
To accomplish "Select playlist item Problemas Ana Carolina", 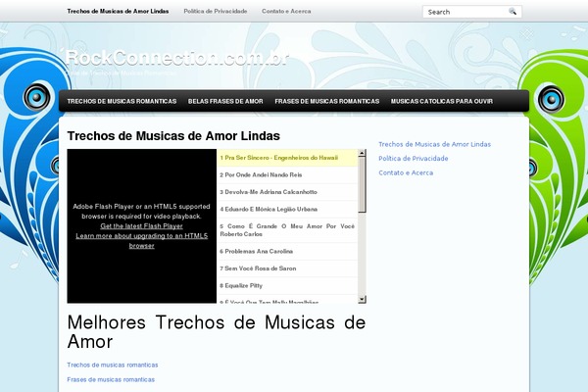I will pos(287,251).
